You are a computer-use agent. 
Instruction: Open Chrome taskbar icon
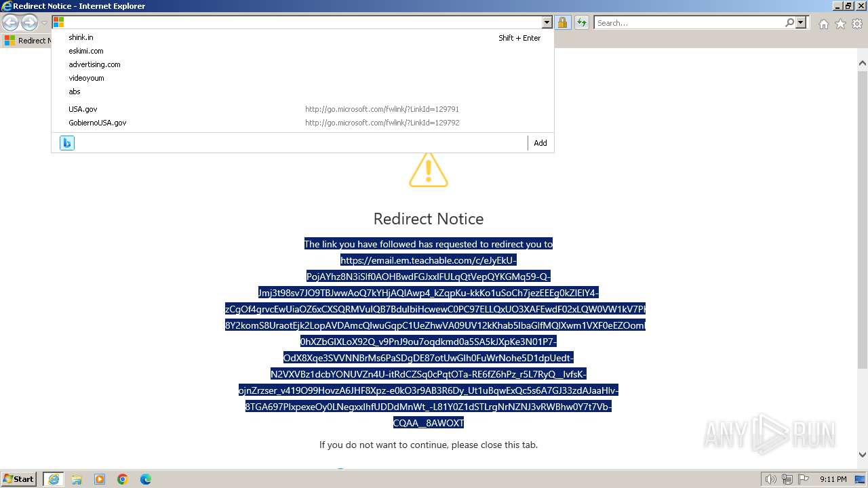pos(123,479)
